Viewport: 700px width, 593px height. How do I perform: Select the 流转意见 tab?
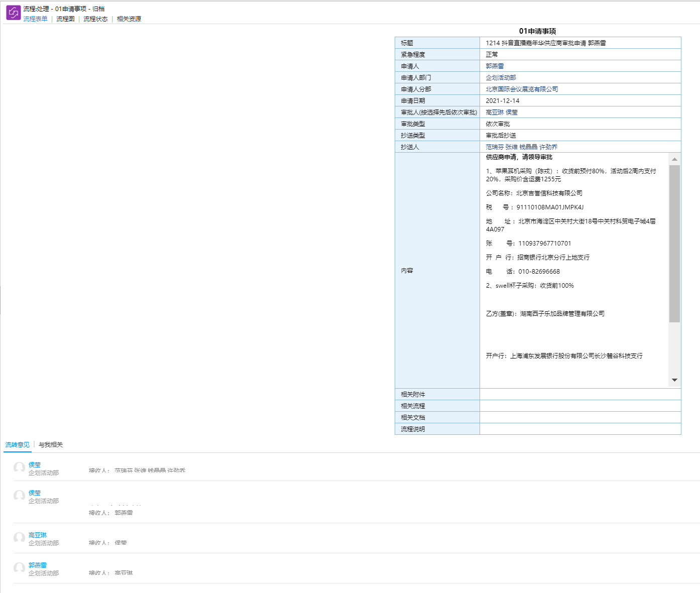pyautogui.click(x=17, y=445)
